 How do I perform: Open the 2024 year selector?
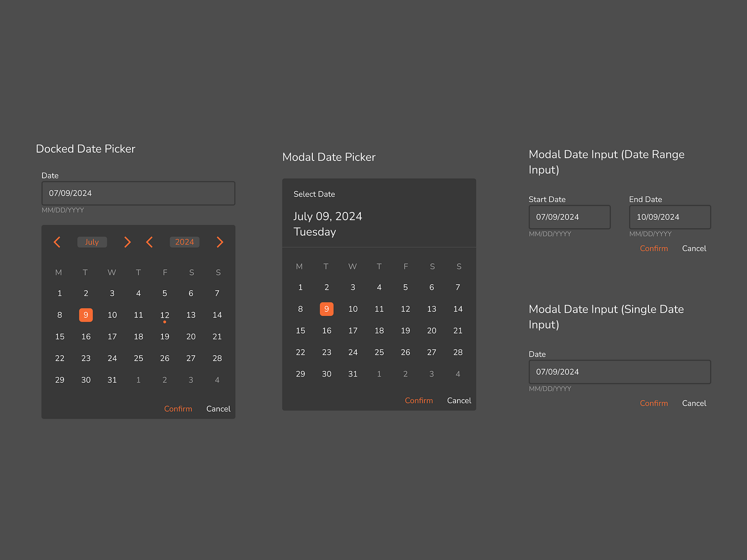(184, 242)
